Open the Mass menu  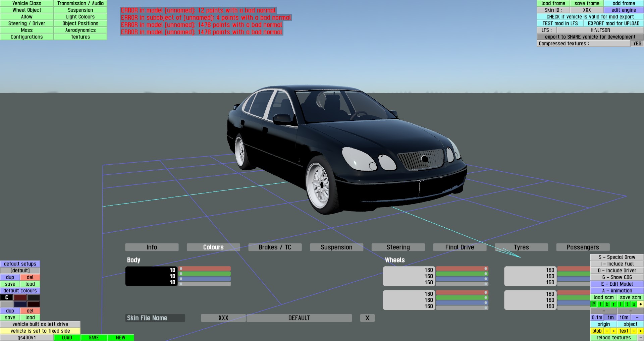[x=27, y=30]
